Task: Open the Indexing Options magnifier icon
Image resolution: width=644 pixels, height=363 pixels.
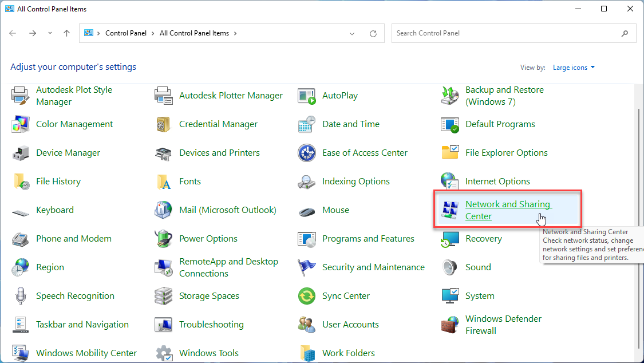Action: [x=306, y=181]
